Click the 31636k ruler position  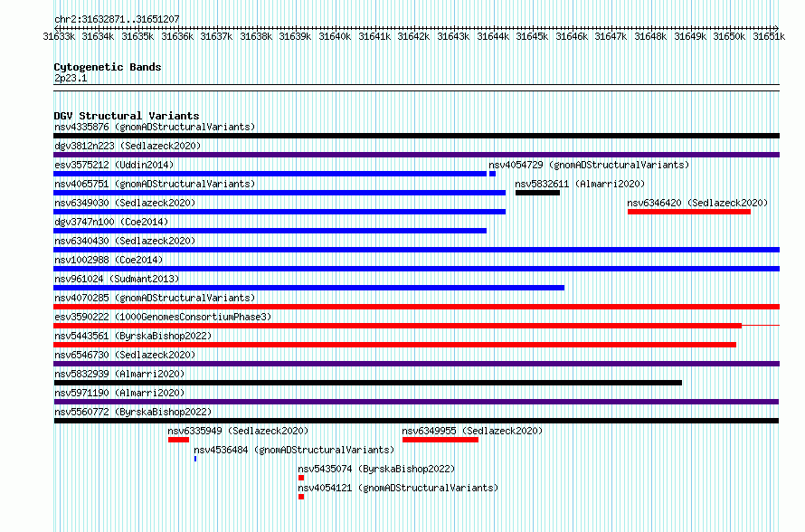click(177, 36)
